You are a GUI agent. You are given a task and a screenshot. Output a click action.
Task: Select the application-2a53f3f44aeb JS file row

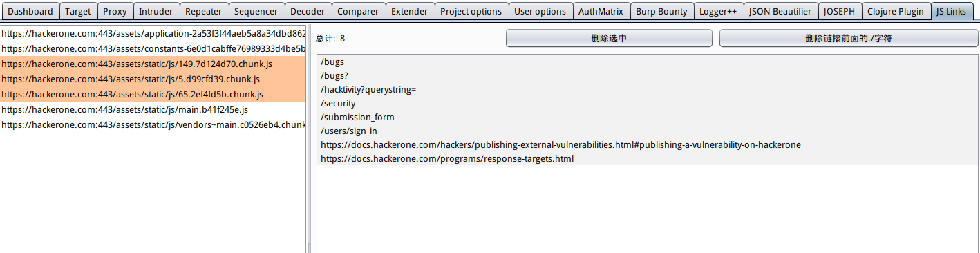[x=153, y=33]
